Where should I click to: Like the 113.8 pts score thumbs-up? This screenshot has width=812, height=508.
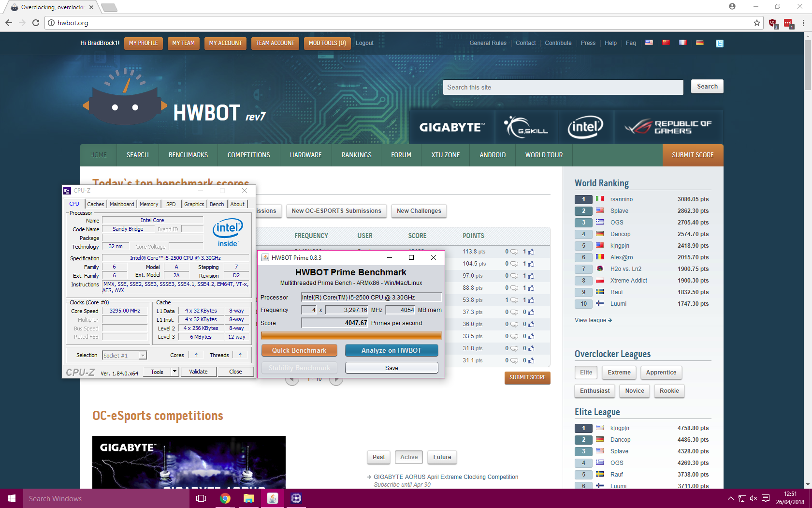pyautogui.click(x=531, y=252)
